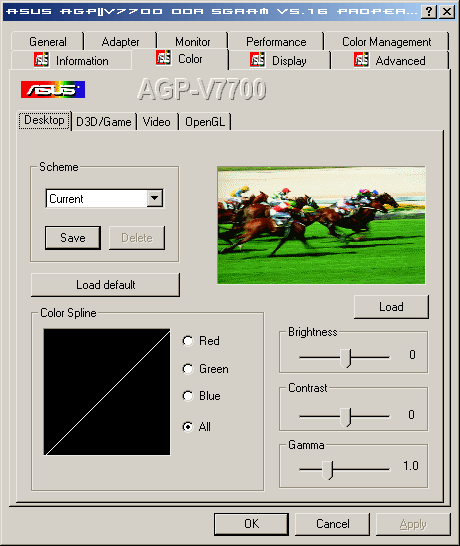Click the Load default button
The width and height of the screenshot is (460, 546).
(x=106, y=285)
